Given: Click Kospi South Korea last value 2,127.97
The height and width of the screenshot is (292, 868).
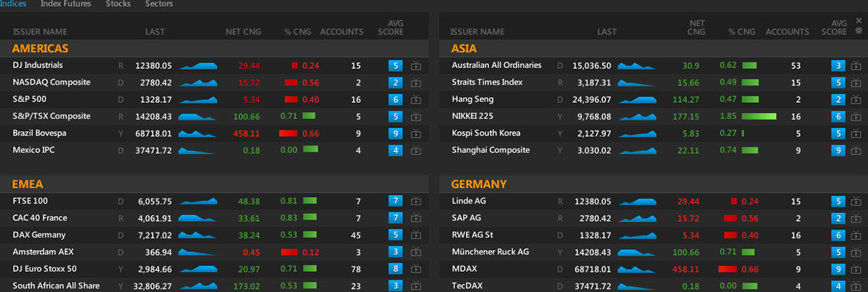Looking at the screenshot, I should click(x=594, y=133).
